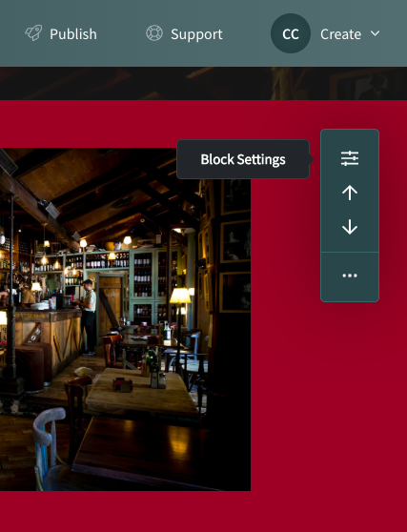This screenshot has width=407, height=532.
Task: Click the wine shelf cabinet in photo
Action: point(142,281)
